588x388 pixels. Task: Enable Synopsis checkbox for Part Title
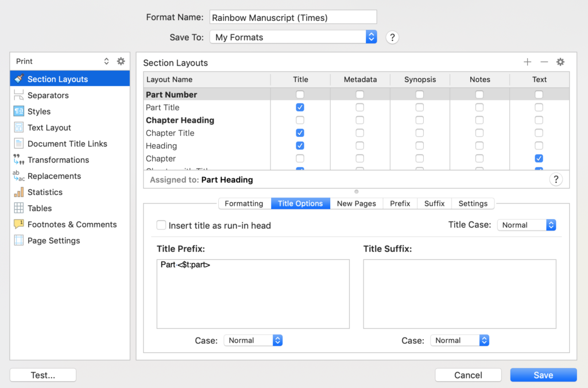pyautogui.click(x=420, y=107)
